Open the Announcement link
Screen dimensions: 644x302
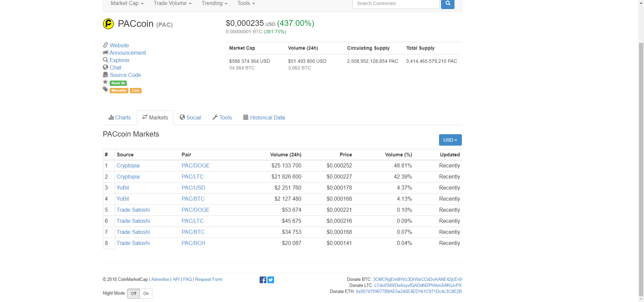point(128,53)
